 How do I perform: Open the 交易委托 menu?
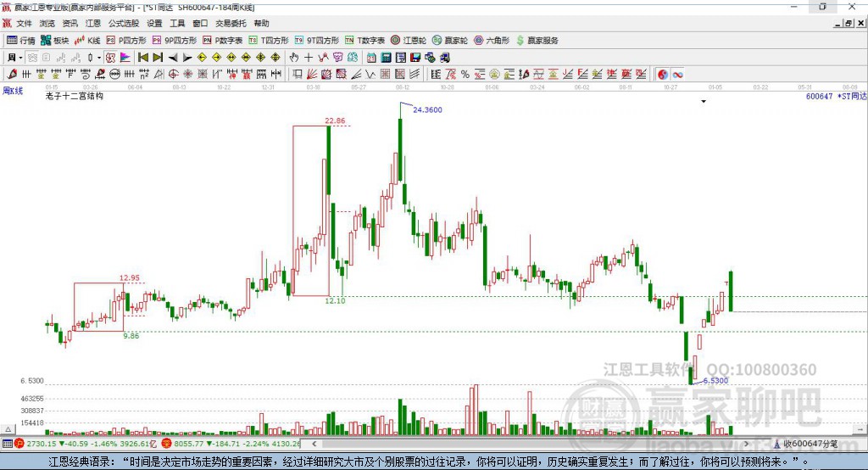231,23
